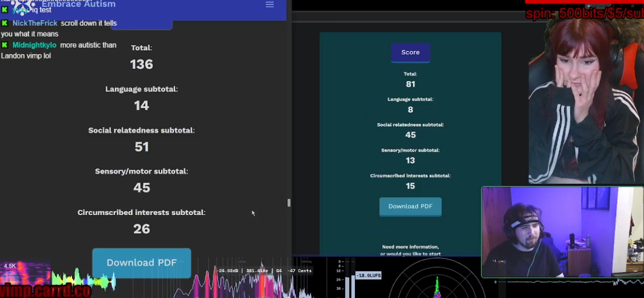Click the Kick badge beside Midnightkylo
Screen dimensions: 644x298
5,45
